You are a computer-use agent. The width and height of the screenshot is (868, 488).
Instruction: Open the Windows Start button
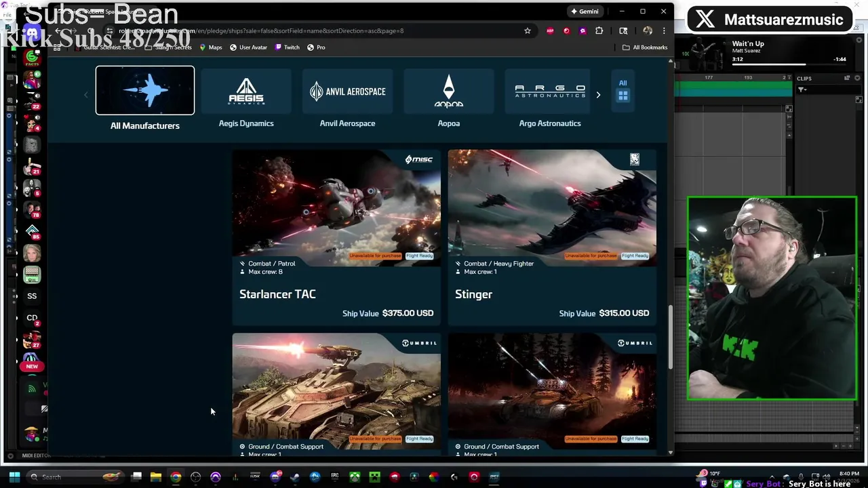coord(14,476)
